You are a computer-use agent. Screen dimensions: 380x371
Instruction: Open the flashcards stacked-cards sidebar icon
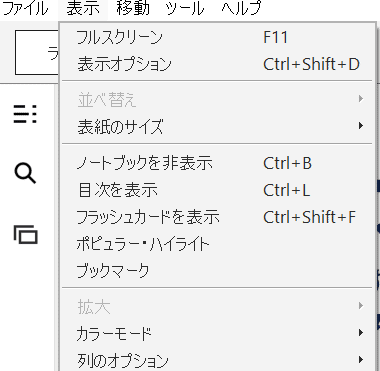point(26,234)
